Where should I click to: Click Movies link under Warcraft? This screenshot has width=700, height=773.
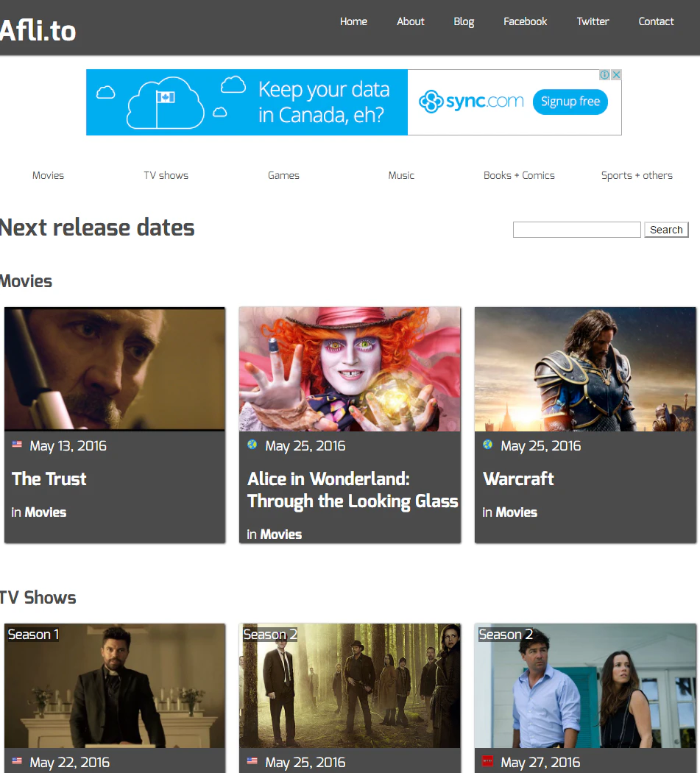516,512
